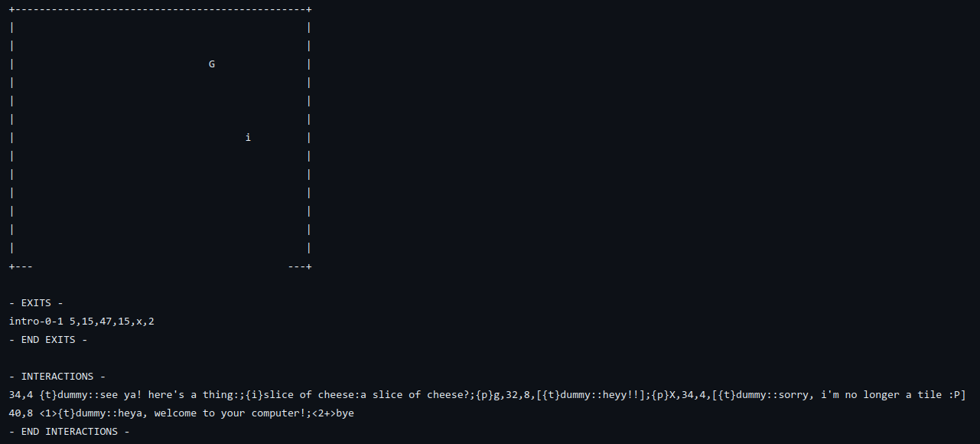Click the "- INTERACTIONS -" section header
The width and height of the screenshot is (980, 444).
pos(57,377)
